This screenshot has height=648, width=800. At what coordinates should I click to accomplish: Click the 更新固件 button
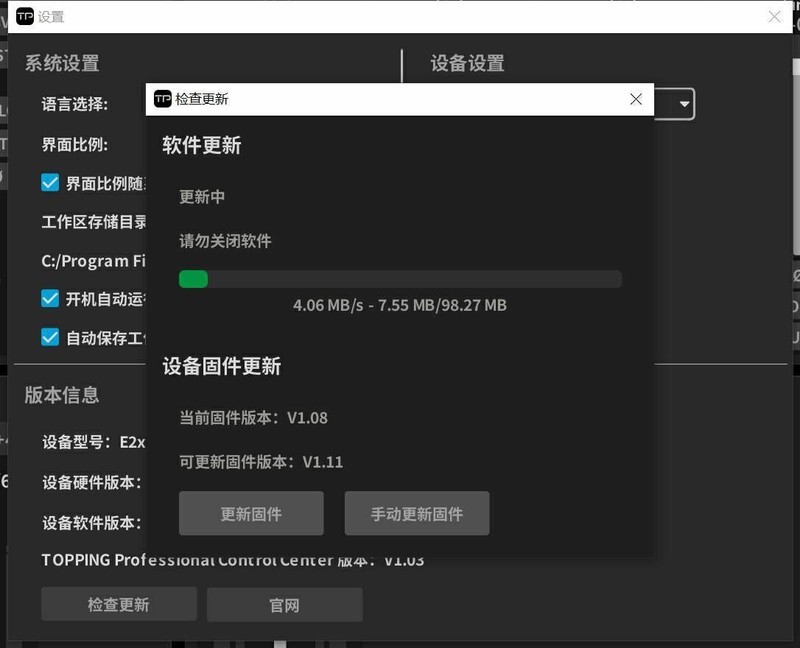tap(250, 513)
